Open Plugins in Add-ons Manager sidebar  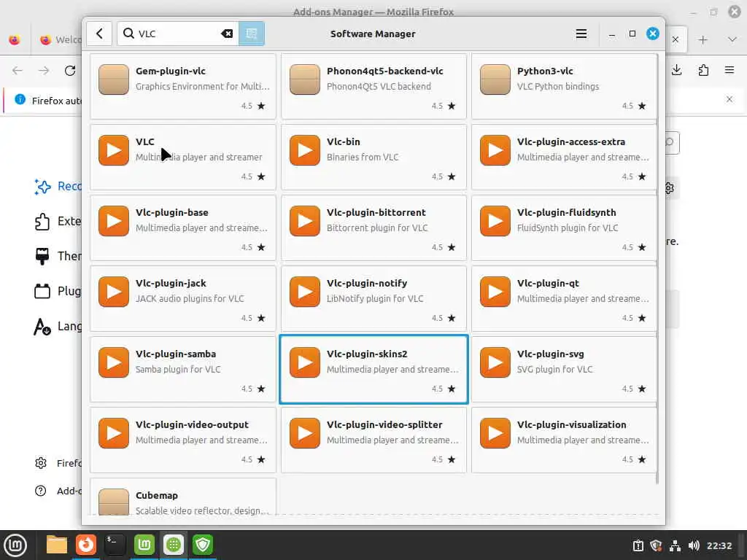coord(58,291)
